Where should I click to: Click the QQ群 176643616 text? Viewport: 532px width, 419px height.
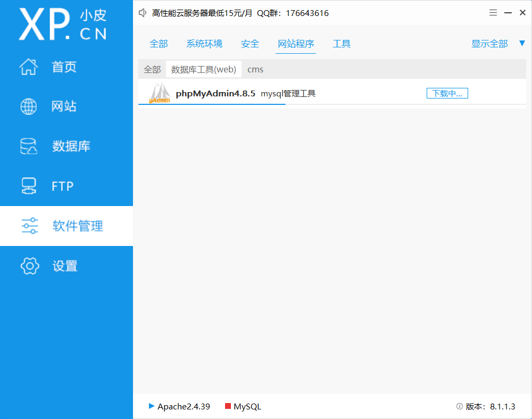(x=293, y=13)
